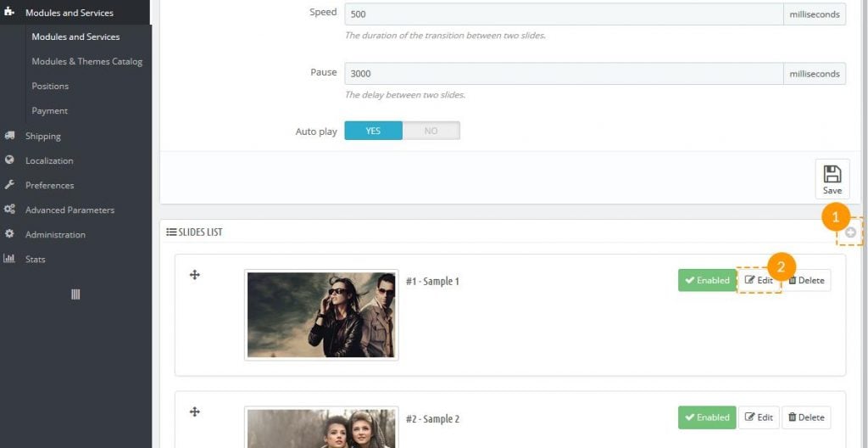Open Modules & Themes Catalog submenu

pyautogui.click(x=86, y=61)
